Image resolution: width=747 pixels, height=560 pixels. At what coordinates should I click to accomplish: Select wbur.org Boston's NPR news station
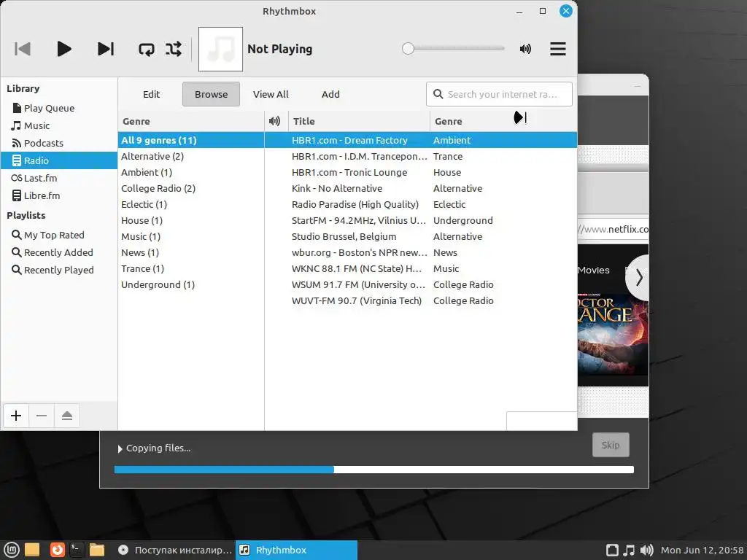(x=421, y=252)
